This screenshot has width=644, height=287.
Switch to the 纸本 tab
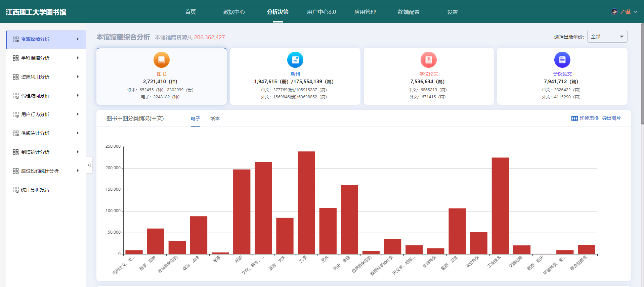(215, 118)
